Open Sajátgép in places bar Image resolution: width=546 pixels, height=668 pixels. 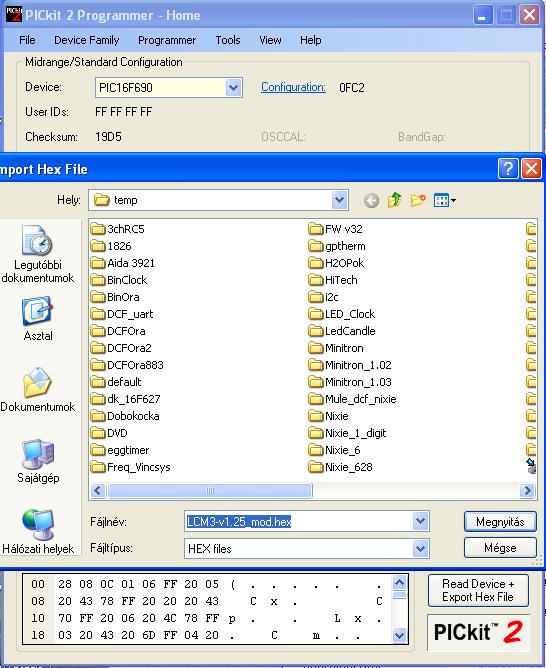pyautogui.click(x=38, y=461)
